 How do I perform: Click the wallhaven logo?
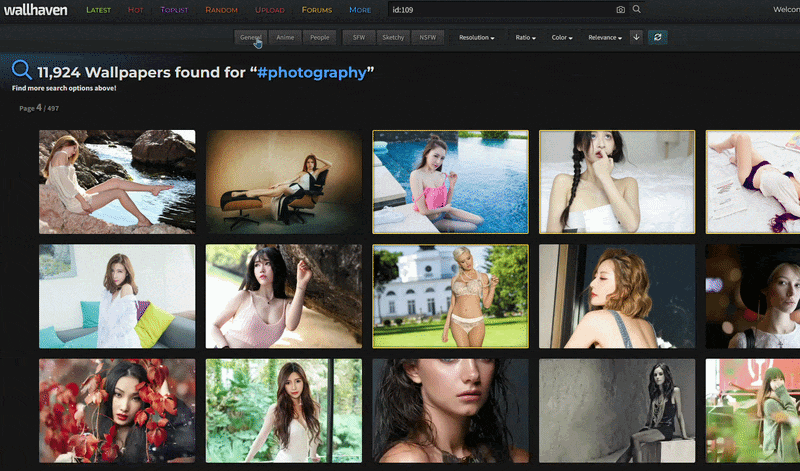coord(35,10)
